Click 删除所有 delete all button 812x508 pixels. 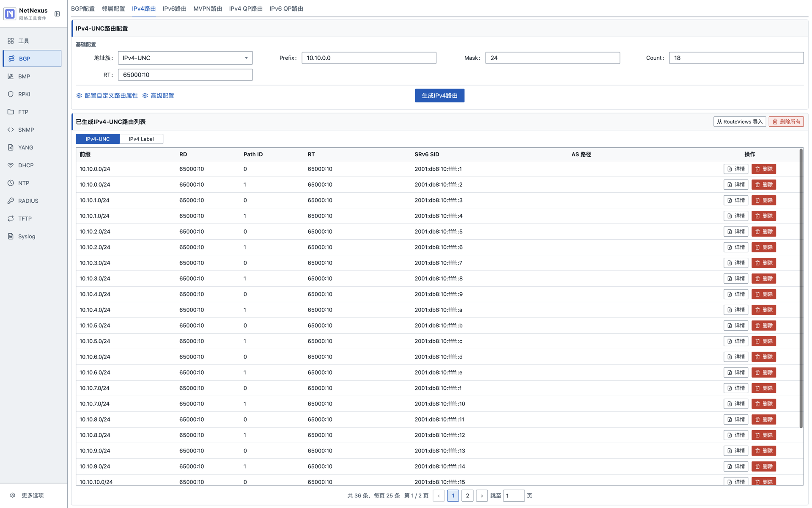786,121
